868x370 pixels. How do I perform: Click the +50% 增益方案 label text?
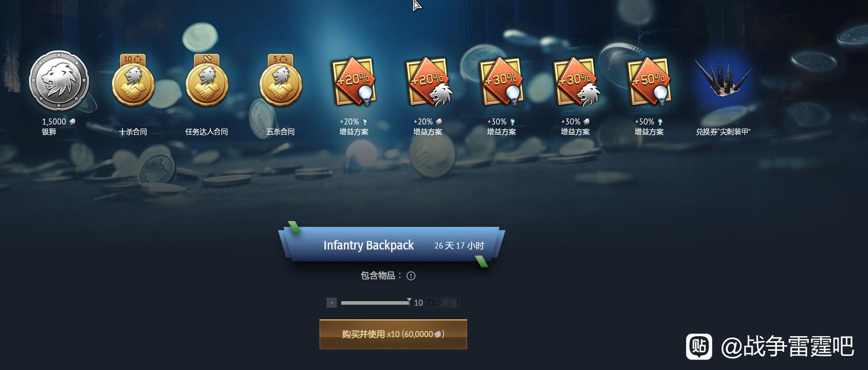click(649, 127)
